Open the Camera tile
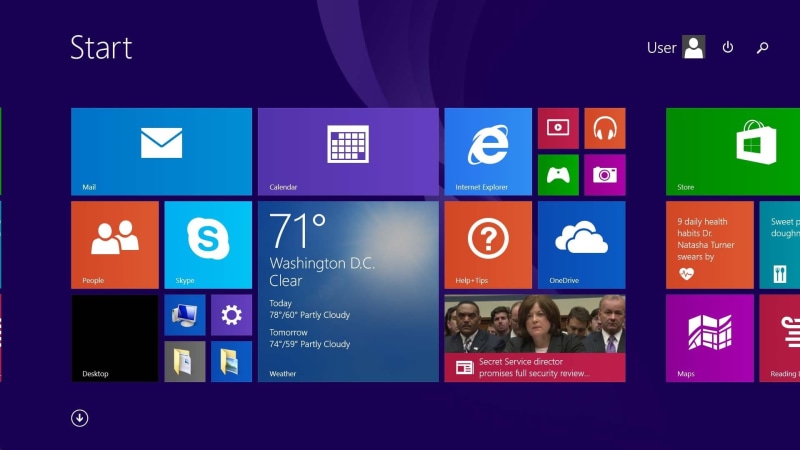This screenshot has width=800, height=450. pos(605,175)
